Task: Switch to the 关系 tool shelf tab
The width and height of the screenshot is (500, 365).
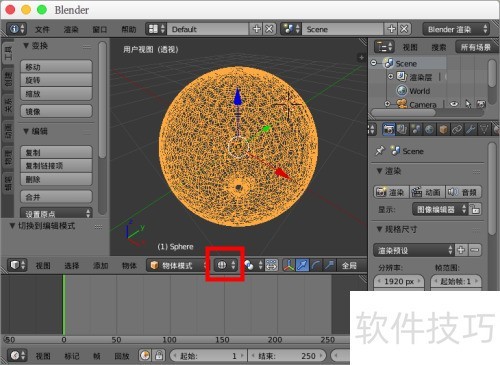Action: (8, 105)
